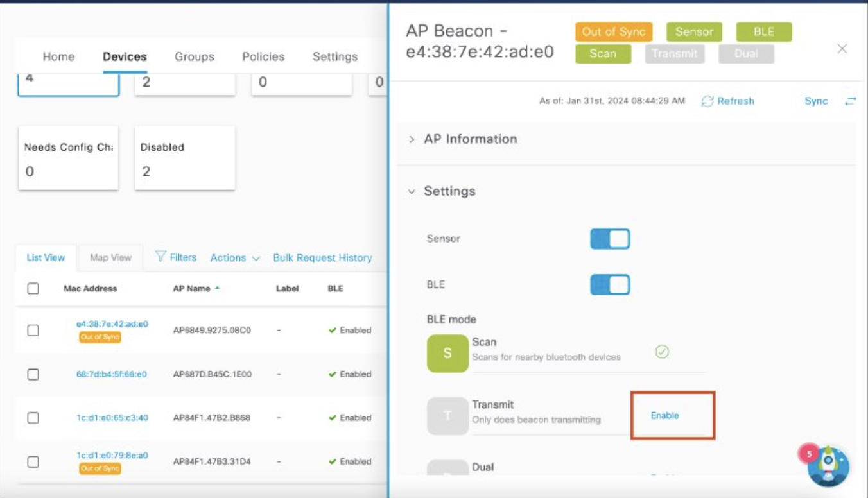Select all devices with header checkbox

point(33,289)
